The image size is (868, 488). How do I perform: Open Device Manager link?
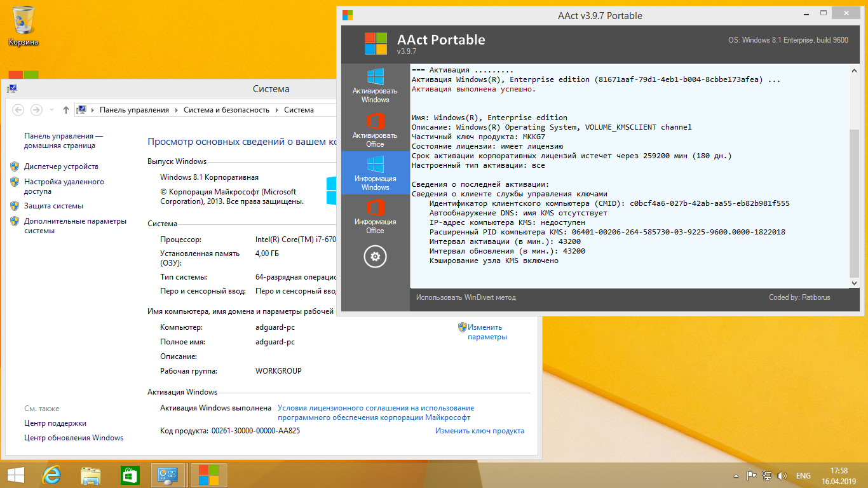61,166
